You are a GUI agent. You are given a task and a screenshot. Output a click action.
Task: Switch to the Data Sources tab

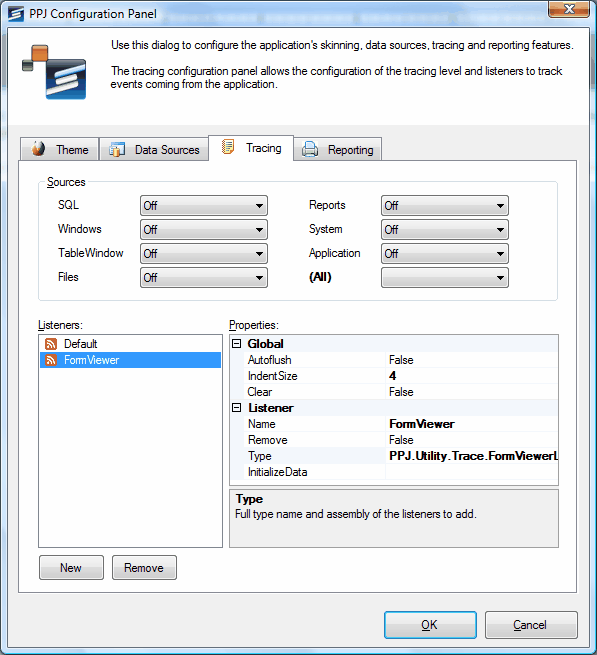tap(154, 149)
